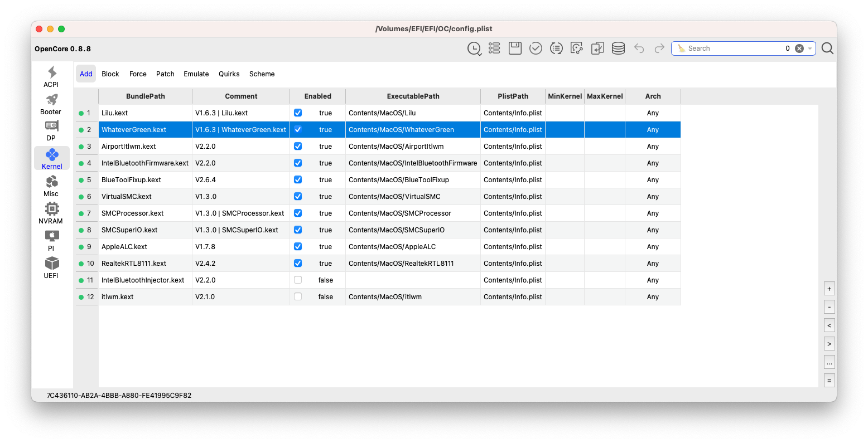Screen dimensions: 868x443
Task: Click the BundlePath column header
Action: pos(145,96)
